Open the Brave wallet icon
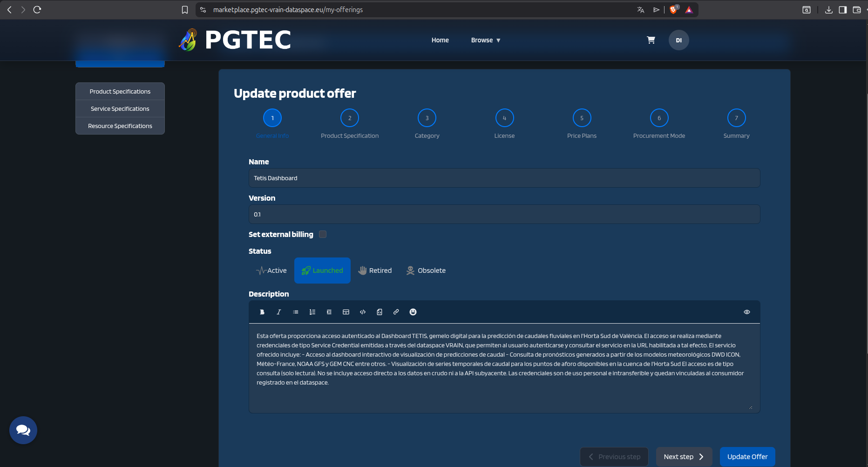Image resolution: width=868 pixels, height=467 pixels. pyautogui.click(x=857, y=10)
